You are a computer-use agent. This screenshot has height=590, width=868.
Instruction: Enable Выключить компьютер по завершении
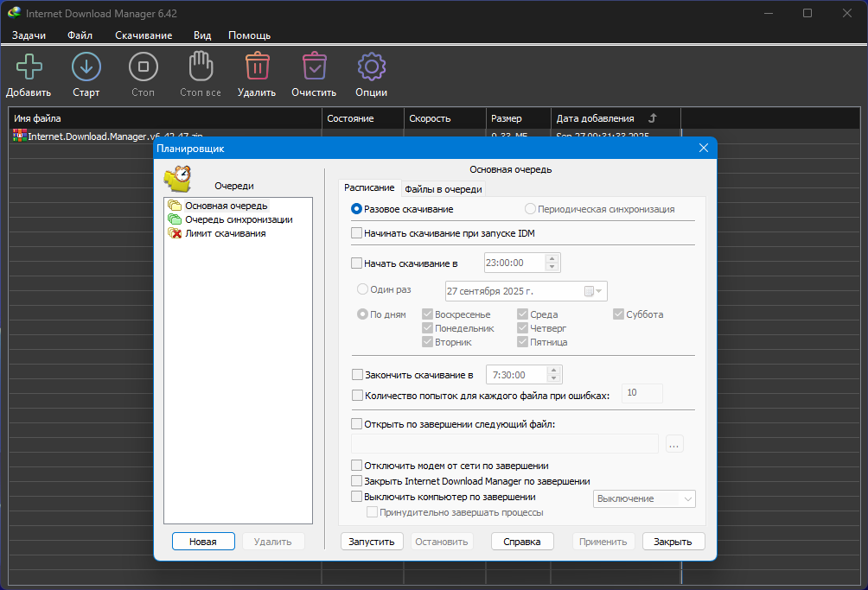[x=357, y=498]
